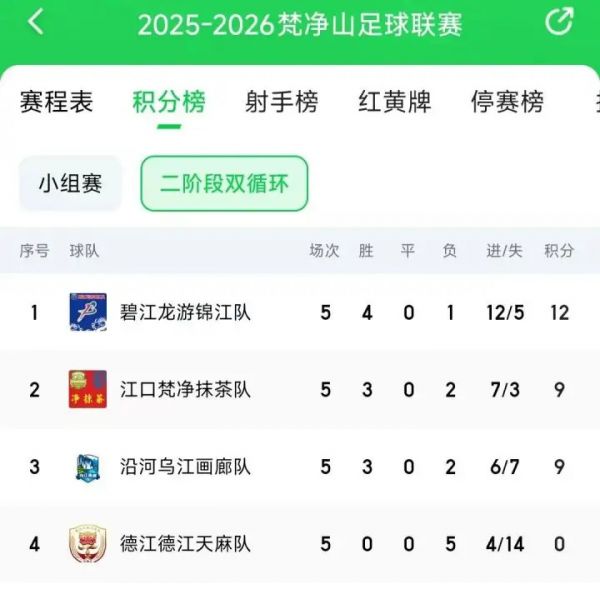Tap 沿河乌江画廊队 team logo
This screenshot has height=614, width=600.
coord(88,467)
